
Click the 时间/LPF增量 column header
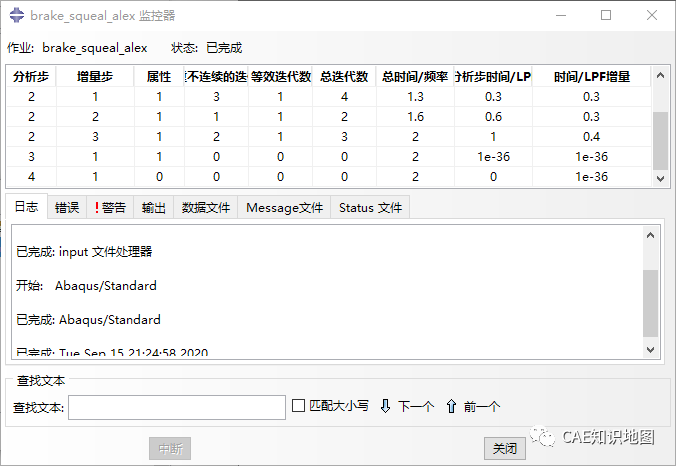pos(592,77)
